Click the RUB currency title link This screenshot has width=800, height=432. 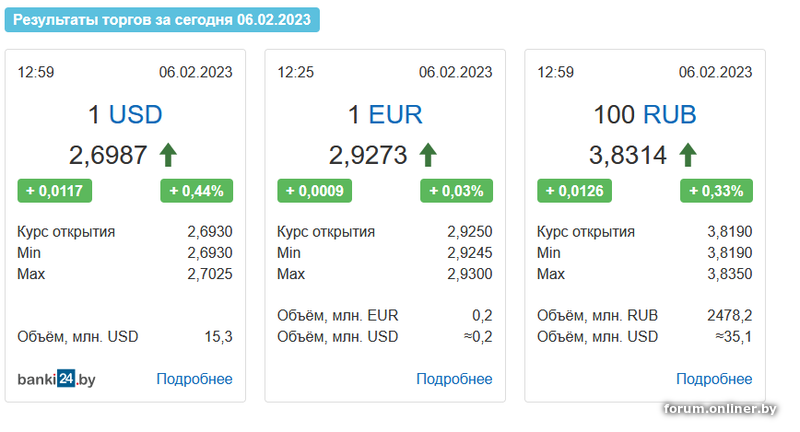pyautogui.click(x=670, y=114)
